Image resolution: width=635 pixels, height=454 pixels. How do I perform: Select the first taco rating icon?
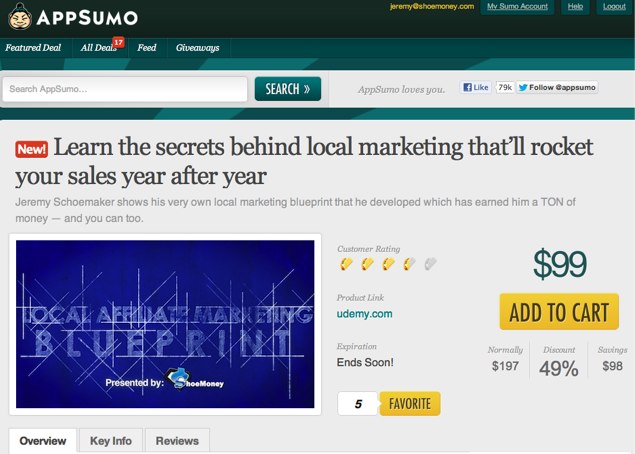click(346, 264)
